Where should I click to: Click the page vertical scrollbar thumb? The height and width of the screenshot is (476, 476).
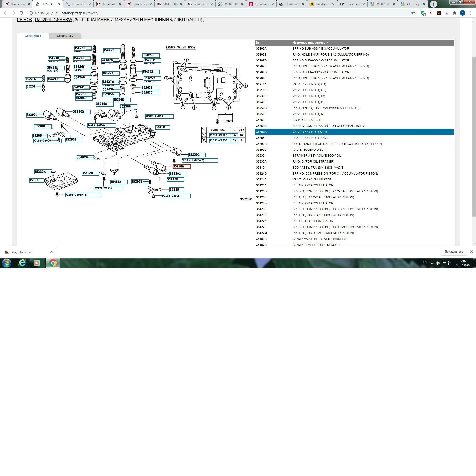click(474, 136)
